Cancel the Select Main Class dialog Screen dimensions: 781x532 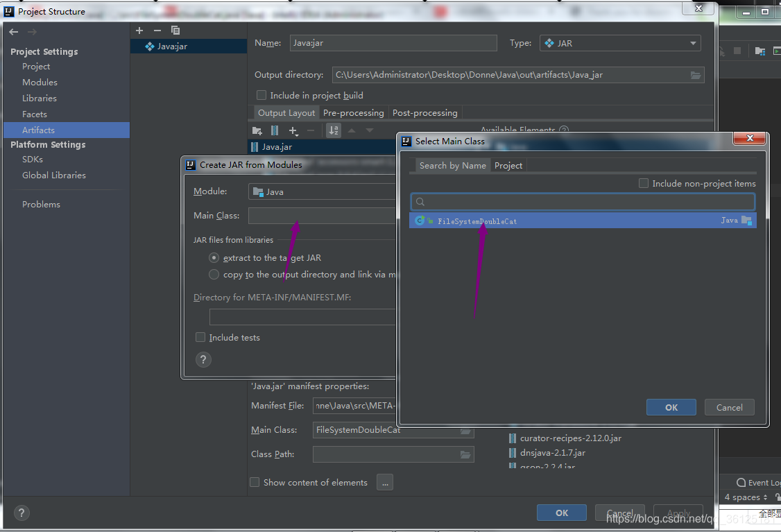point(729,407)
